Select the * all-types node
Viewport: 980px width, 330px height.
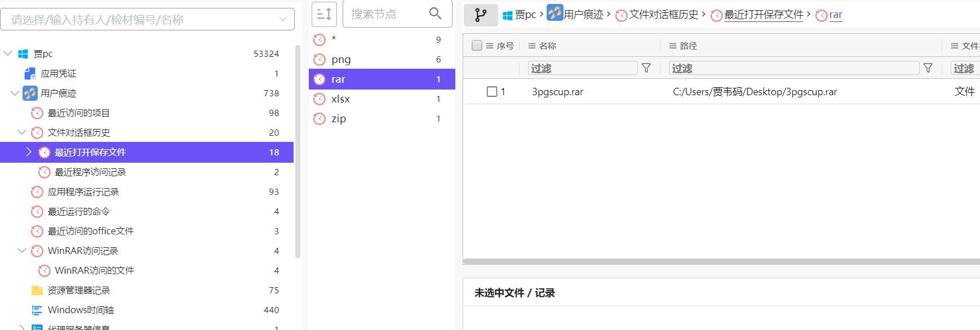pos(382,39)
